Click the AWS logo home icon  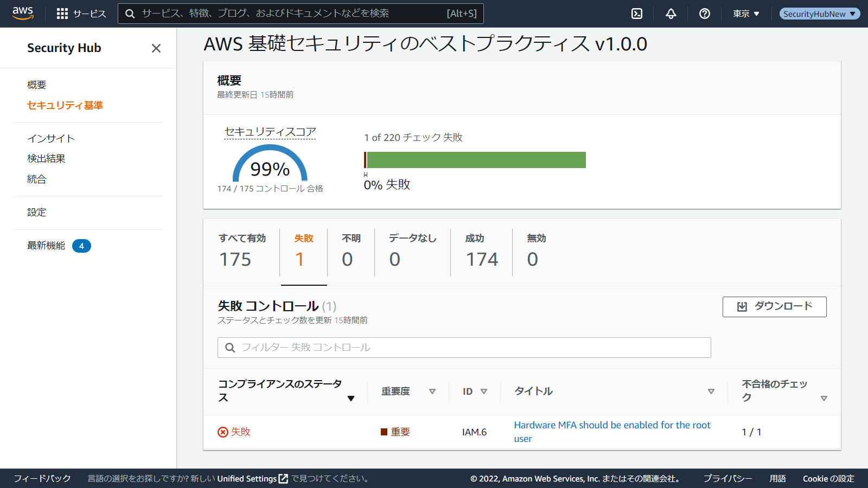tap(22, 13)
